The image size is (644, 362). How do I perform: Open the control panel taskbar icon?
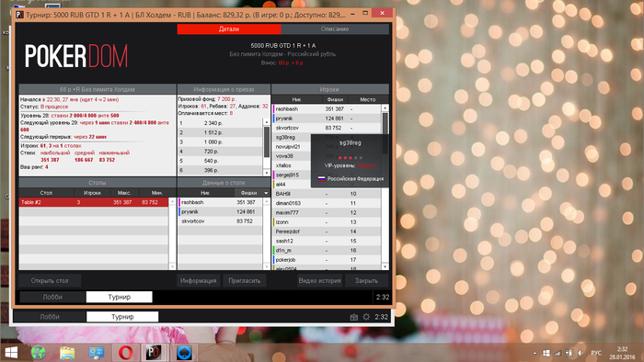(x=97, y=353)
